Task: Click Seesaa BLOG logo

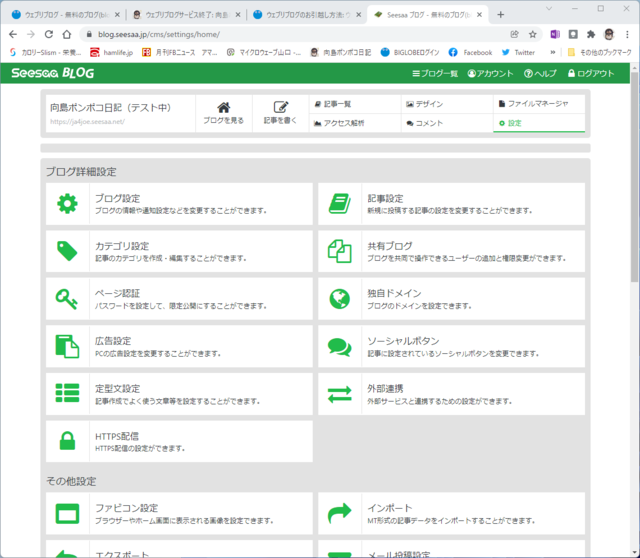Action: point(53,73)
